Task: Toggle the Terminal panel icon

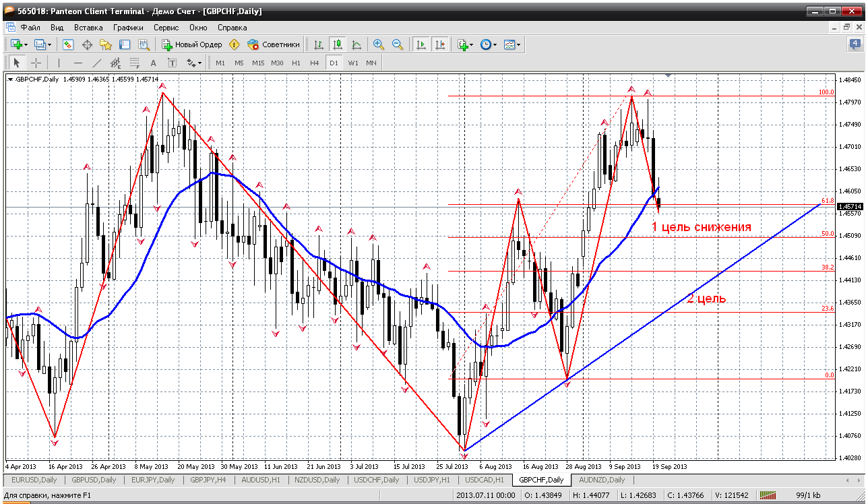Action: (x=125, y=44)
